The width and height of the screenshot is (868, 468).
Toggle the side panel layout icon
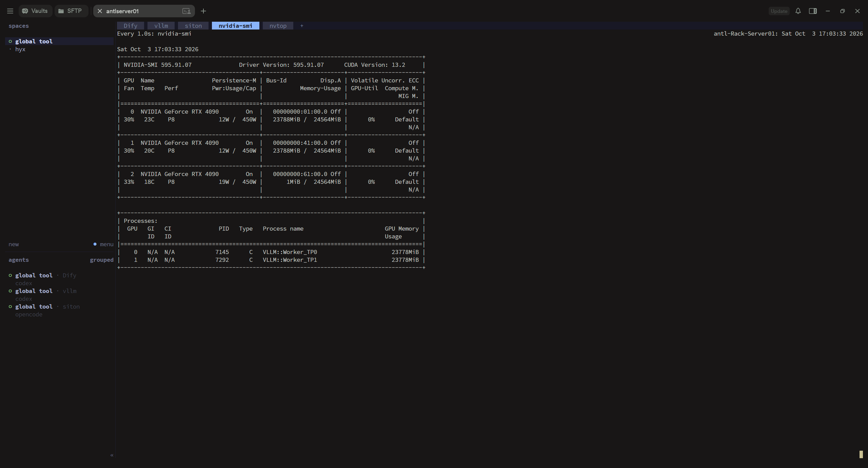(813, 11)
